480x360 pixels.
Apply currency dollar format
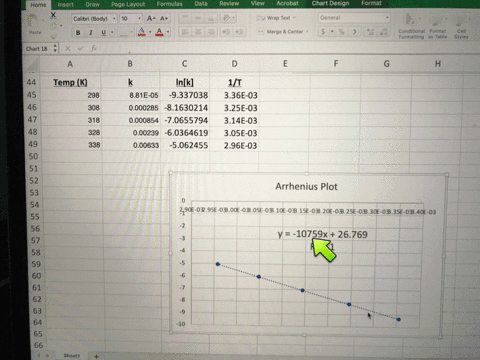pos(323,32)
